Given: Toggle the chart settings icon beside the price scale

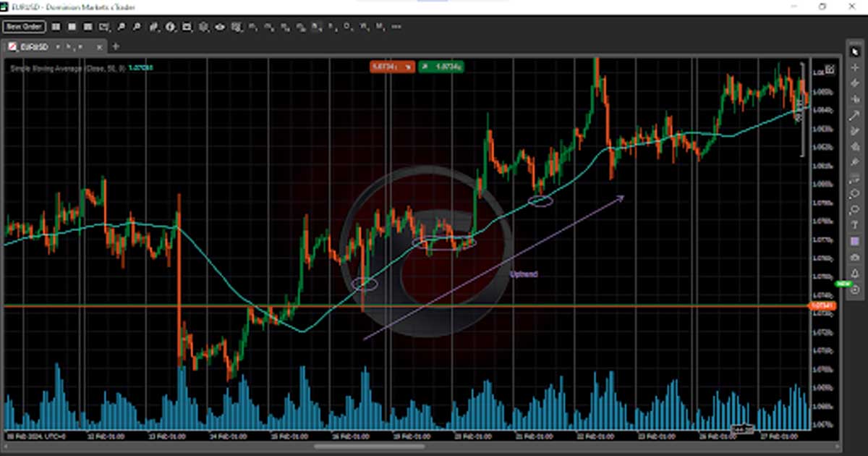Looking at the screenshot, I should click(829, 70).
